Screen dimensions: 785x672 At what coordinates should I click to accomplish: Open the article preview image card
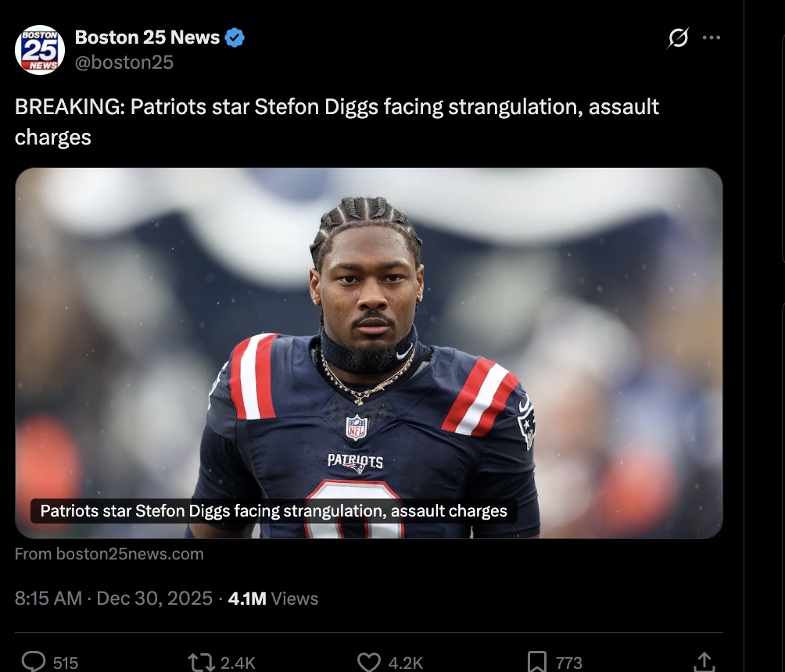368,352
